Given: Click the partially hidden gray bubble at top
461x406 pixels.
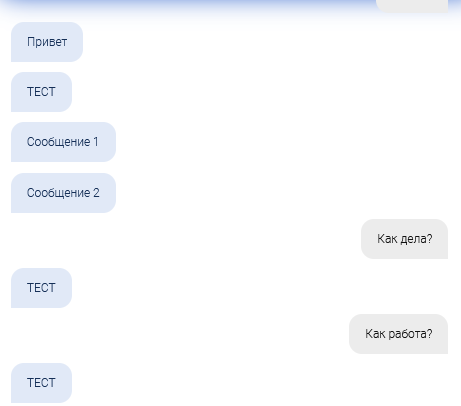Looking at the screenshot, I should click(x=412, y=6).
